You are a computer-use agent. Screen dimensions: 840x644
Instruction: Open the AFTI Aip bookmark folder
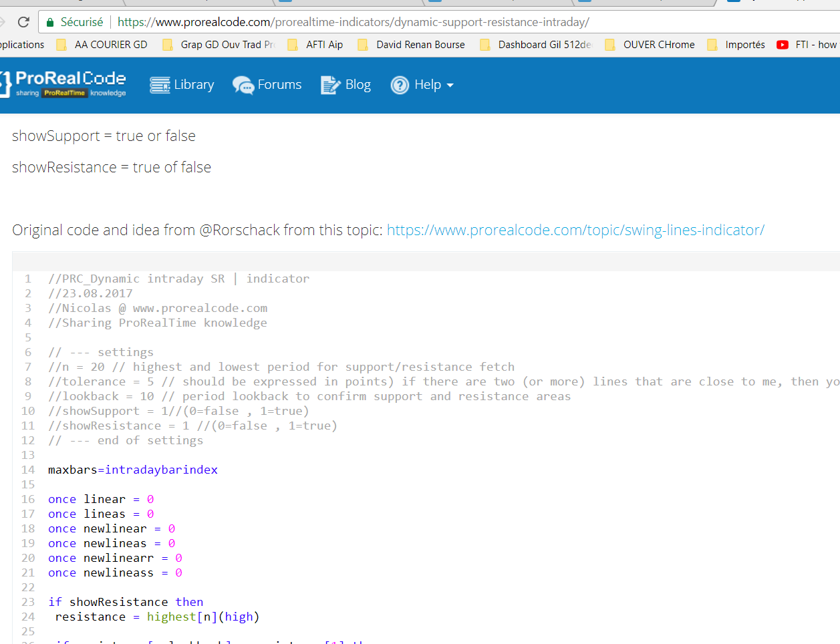click(315, 45)
